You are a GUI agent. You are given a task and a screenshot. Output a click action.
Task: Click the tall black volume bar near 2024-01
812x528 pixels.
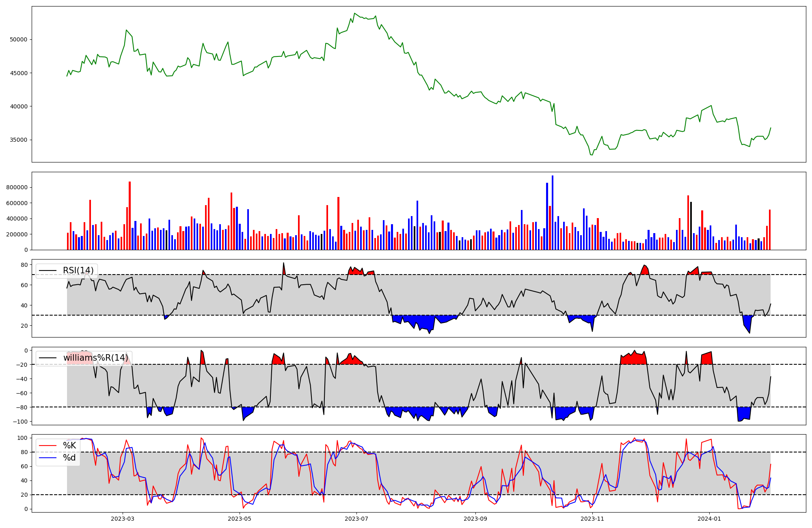click(691, 226)
